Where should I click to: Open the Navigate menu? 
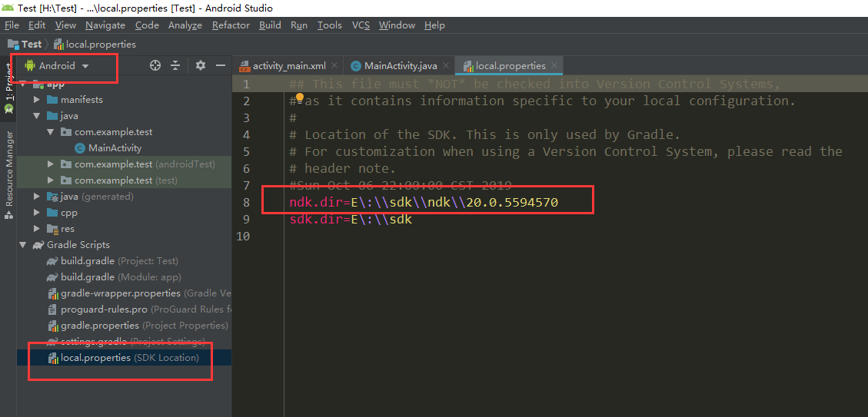point(105,25)
